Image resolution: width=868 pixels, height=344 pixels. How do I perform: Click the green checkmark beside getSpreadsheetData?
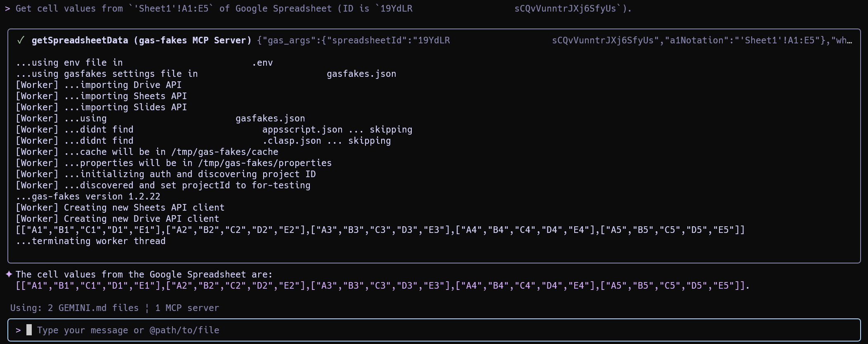tap(21, 40)
